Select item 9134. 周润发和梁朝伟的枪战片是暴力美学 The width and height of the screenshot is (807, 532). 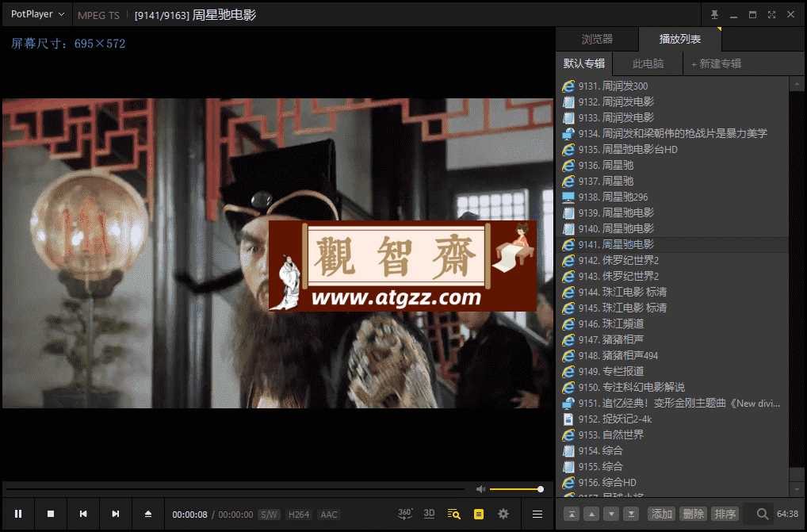[672, 133]
